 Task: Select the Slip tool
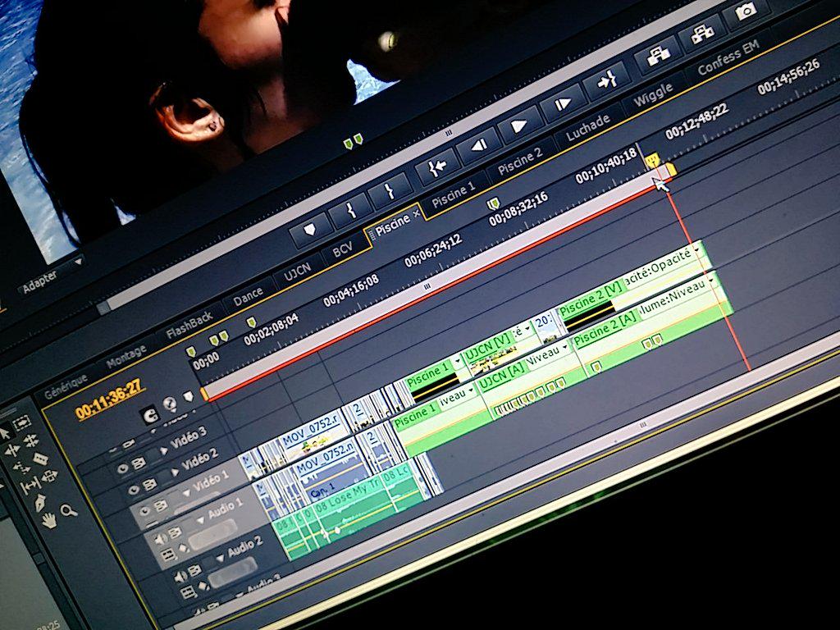(x=30, y=486)
